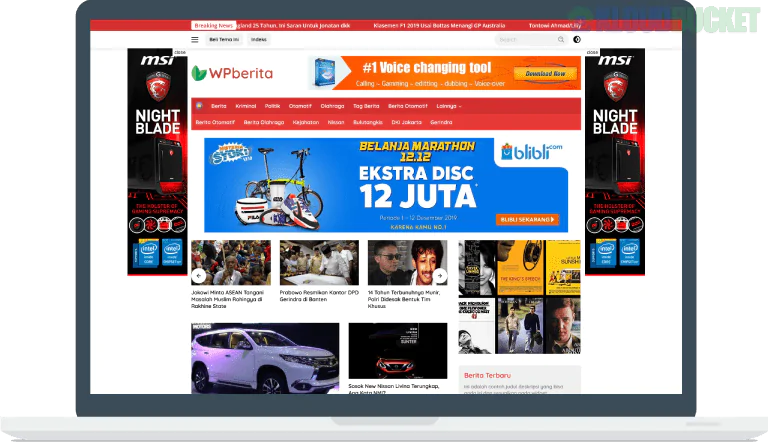768x442 pixels.
Task: Open Prabowo Resmikan Kantor DPD article headline
Action: 319,295
